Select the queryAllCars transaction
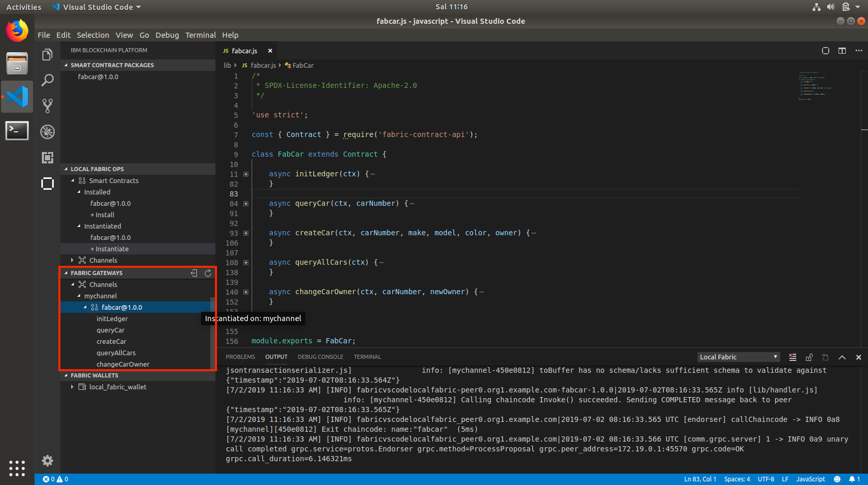 tap(116, 353)
